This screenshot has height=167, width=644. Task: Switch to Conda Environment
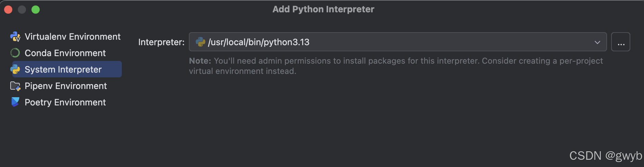(x=65, y=53)
